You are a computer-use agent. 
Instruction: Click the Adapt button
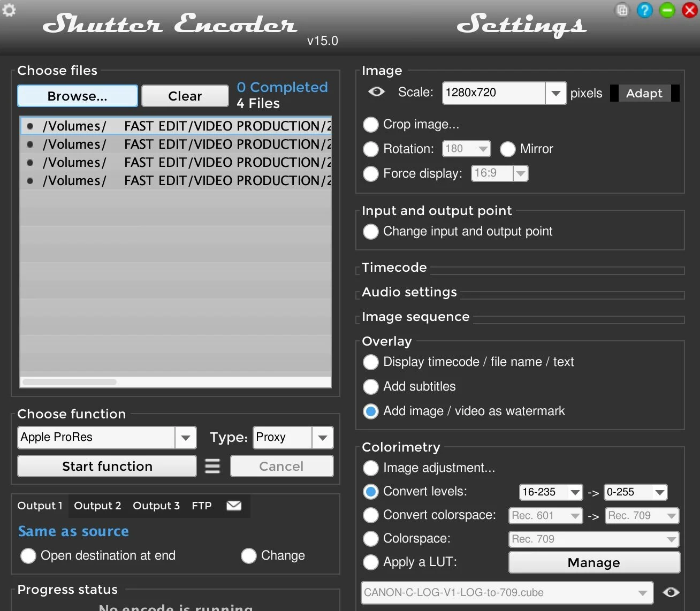click(x=644, y=93)
